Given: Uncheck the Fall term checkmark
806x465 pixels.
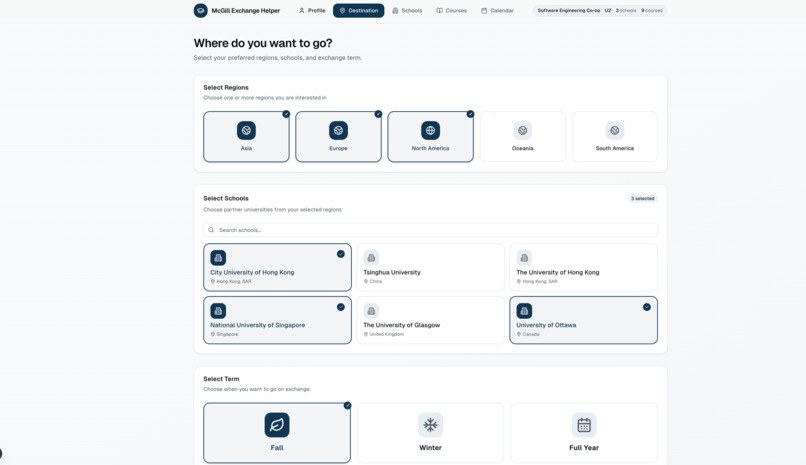Looking at the screenshot, I should coord(347,405).
